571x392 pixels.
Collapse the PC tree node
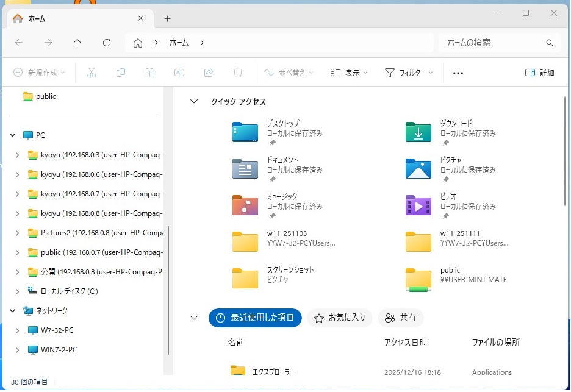[x=13, y=135]
